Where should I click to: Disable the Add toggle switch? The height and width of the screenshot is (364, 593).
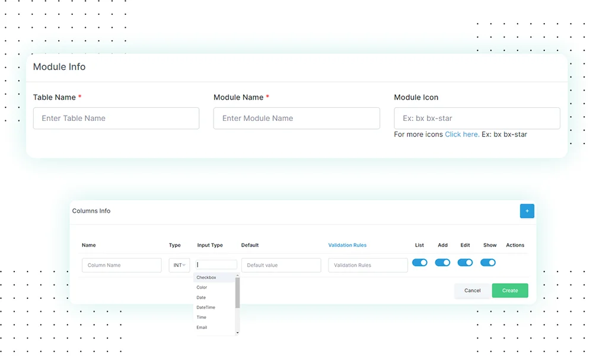(442, 263)
